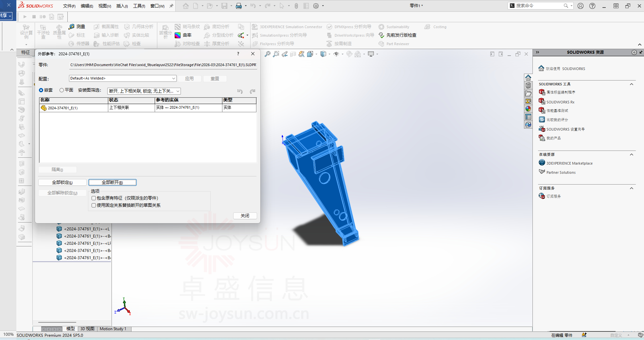Collapse the SOLIDWORKS 工具 section
644x340 pixels.
point(632,84)
